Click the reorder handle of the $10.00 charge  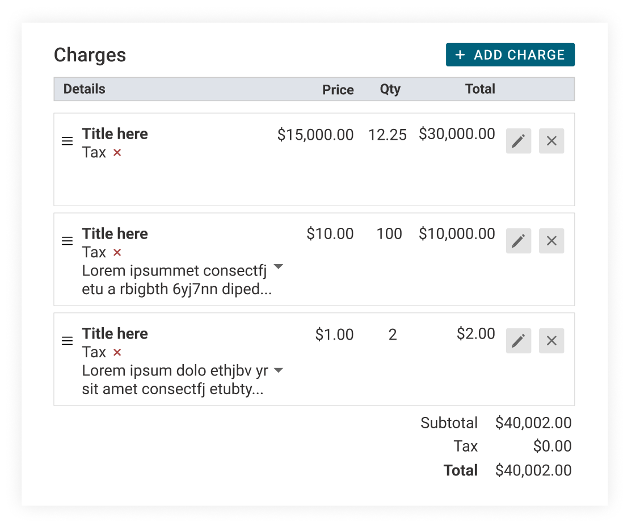(x=67, y=241)
